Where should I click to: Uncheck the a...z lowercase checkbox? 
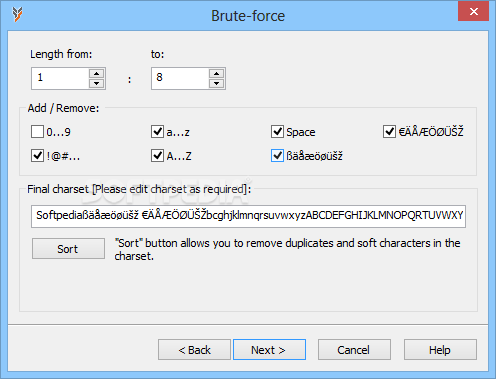(157, 132)
